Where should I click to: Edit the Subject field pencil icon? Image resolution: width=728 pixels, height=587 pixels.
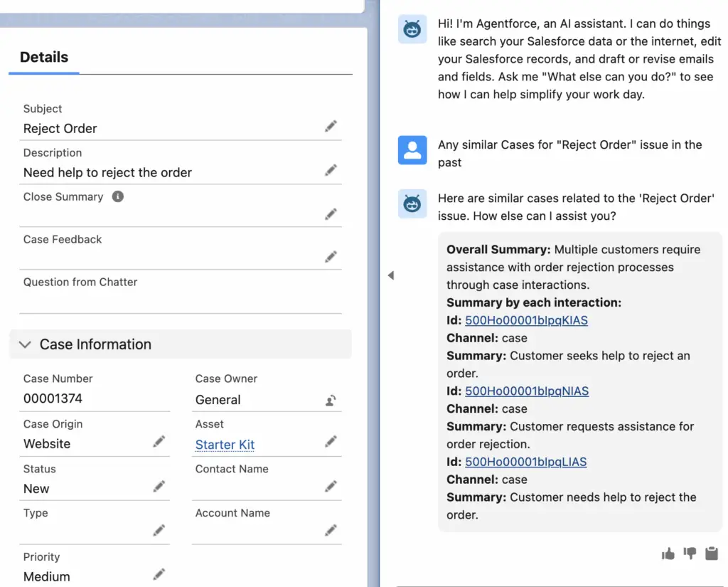tap(331, 126)
